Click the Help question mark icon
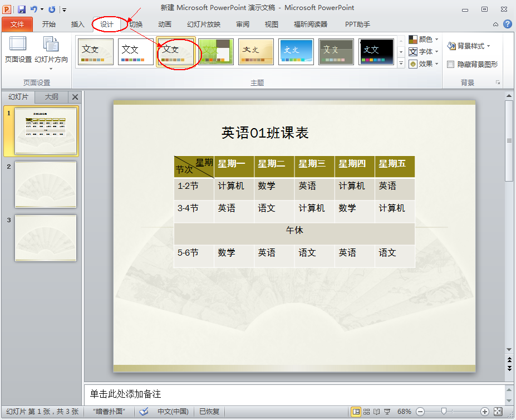Image resolution: width=516 pixels, height=420 pixels. (507, 24)
